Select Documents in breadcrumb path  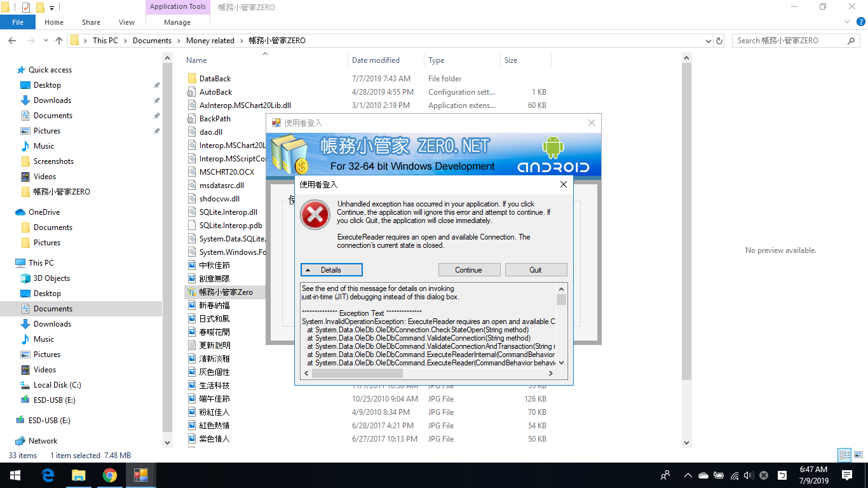click(153, 41)
